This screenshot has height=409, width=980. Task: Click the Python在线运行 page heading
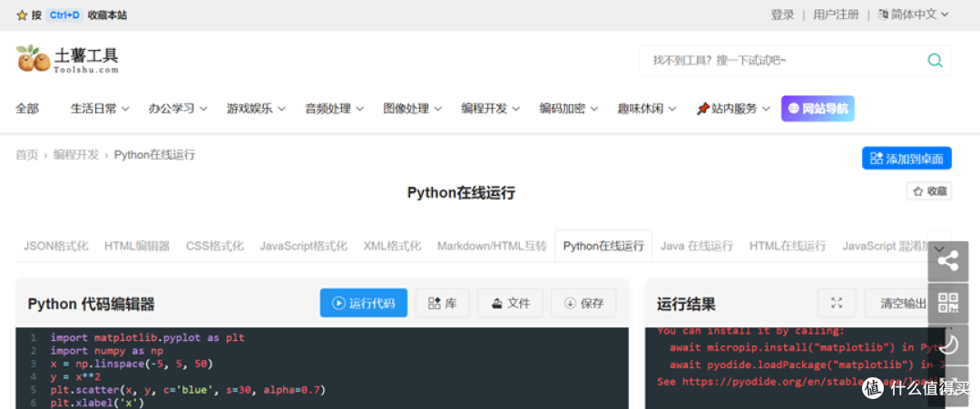(461, 192)
